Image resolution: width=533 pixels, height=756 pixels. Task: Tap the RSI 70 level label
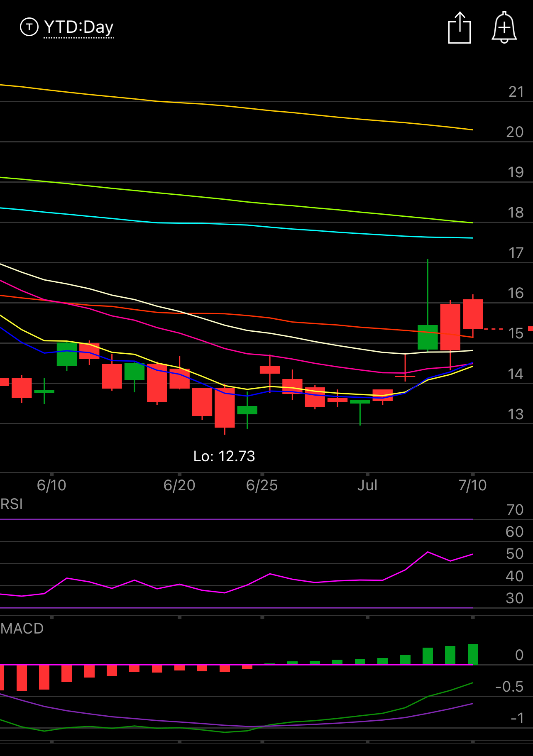[x=515, y=510]
